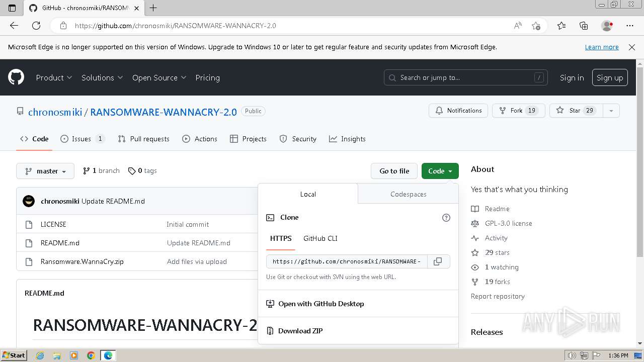Open the README.md file
Viewport: 644px width, 362px height.
pyautogui.click(x=60, y=243)
